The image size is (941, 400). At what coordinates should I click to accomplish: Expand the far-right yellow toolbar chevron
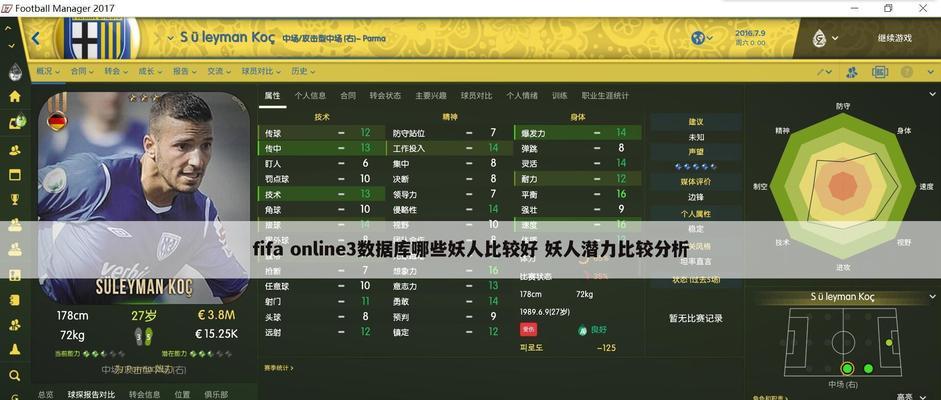929,72
